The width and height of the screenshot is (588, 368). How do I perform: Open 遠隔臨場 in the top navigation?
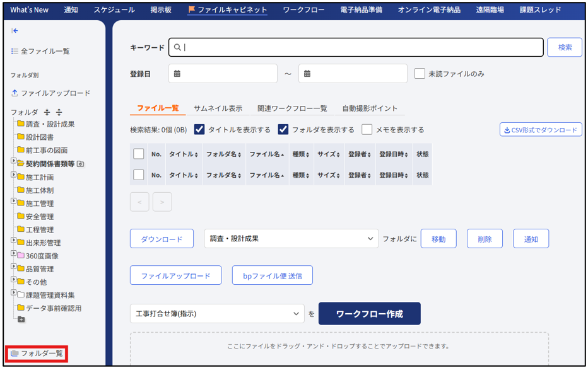[x=490, y=9]
